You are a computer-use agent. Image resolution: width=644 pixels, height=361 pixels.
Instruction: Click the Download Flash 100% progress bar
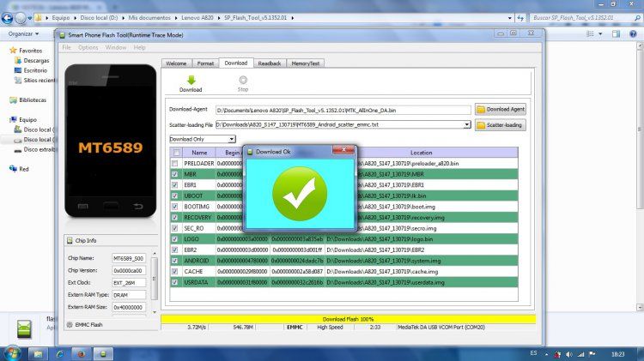pyautogui.click(x=349, y=319)
